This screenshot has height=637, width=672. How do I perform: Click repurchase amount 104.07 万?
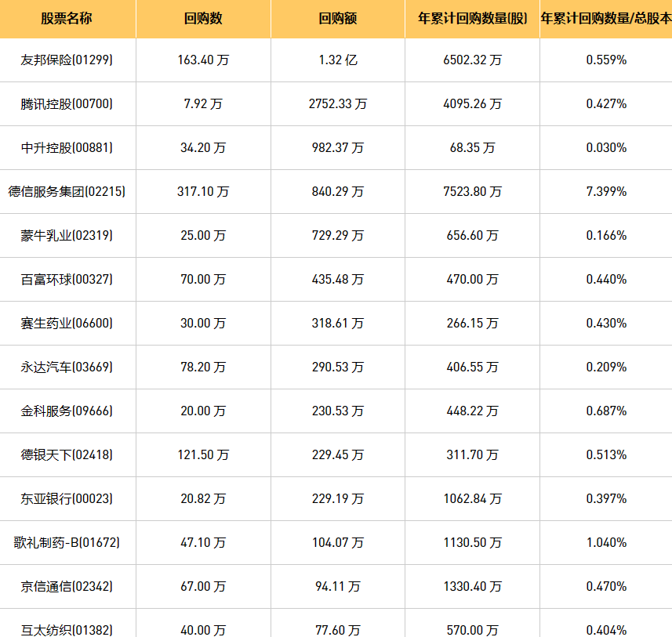click(338, 543)
